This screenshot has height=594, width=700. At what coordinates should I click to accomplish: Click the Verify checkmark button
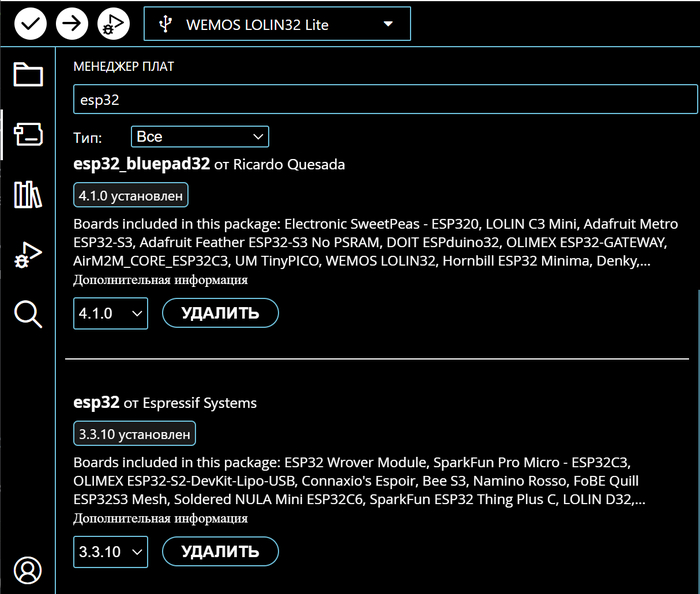(x=30, y=24)
